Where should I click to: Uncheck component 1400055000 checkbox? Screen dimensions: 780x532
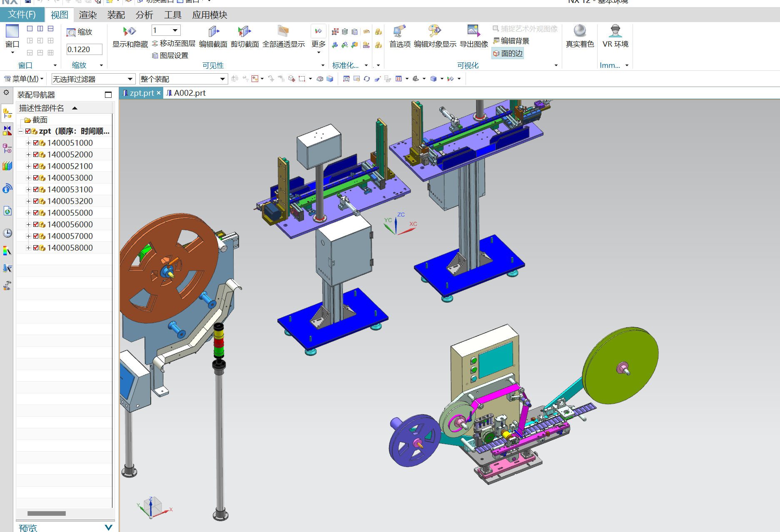click(x=36, y=213)
